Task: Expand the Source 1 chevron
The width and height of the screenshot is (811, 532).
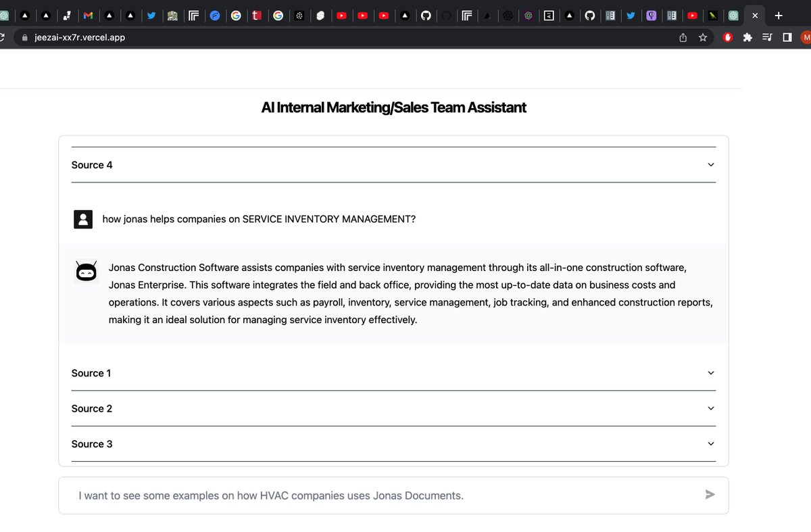Action: click(x=710, y=373)
